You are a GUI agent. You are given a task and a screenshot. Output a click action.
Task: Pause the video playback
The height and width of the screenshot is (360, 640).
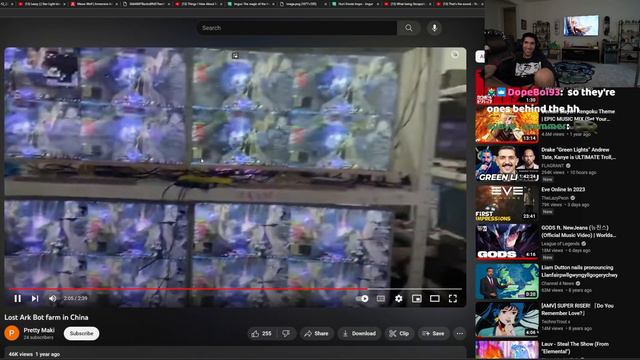tap(18, 298)
